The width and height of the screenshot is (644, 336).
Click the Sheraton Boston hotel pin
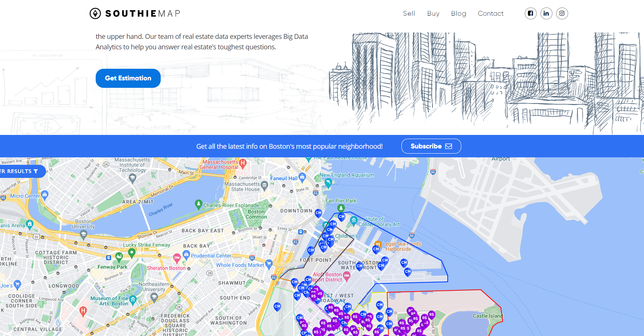[177, 258]
